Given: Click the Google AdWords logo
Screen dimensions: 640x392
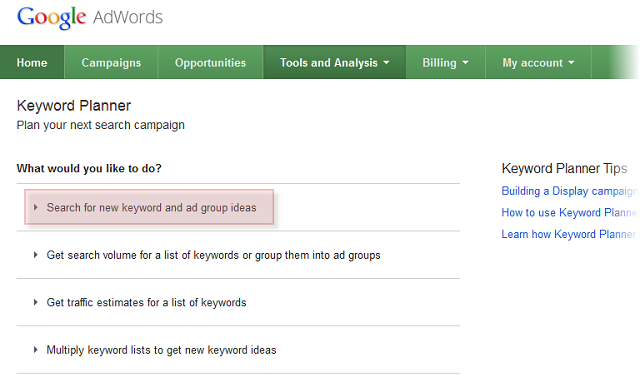Looking at the screenshot, I should click(90, 18).
